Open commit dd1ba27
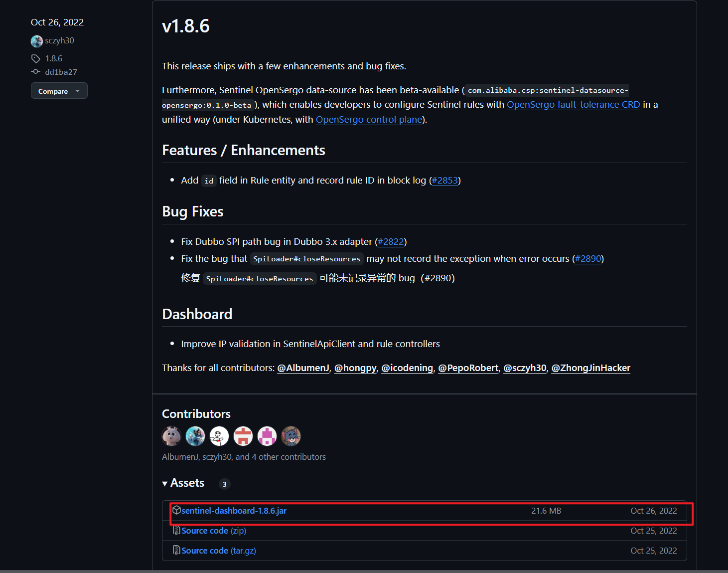 click(61, 72)
